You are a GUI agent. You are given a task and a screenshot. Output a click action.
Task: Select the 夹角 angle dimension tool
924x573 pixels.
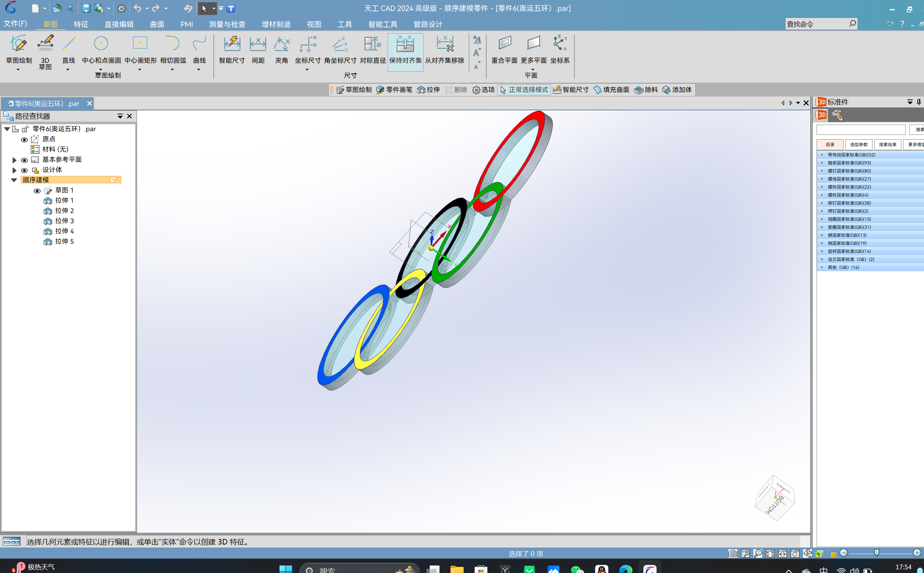click(281, 49)
